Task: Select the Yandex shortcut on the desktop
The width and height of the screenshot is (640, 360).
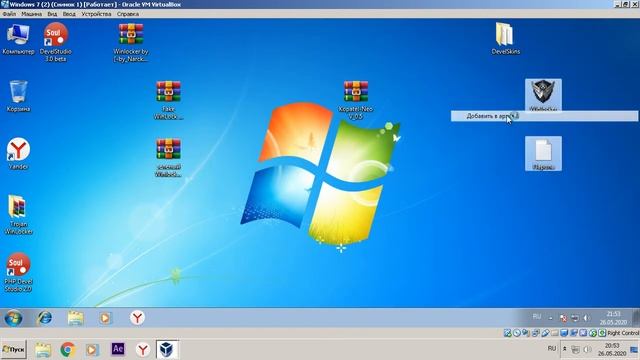Action: pos(18,153)
